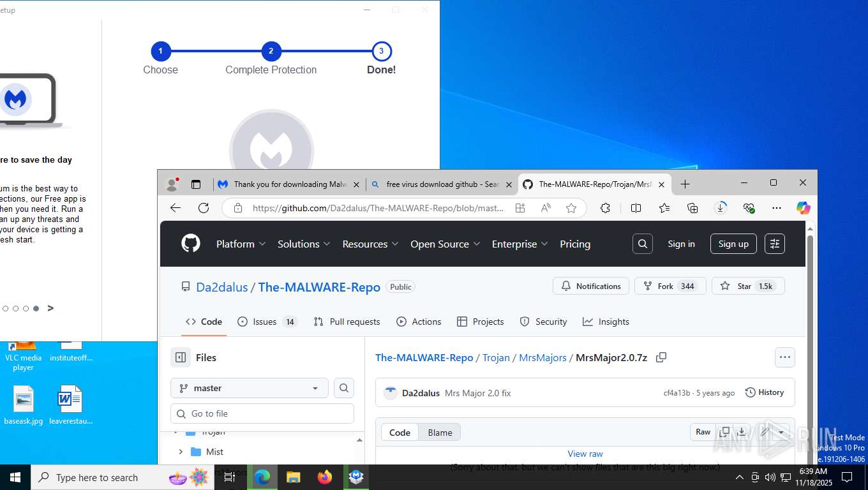Switch to the Pull requests tab
The image size is (868, 490).
pyautogui.click(x=347, y=322)
